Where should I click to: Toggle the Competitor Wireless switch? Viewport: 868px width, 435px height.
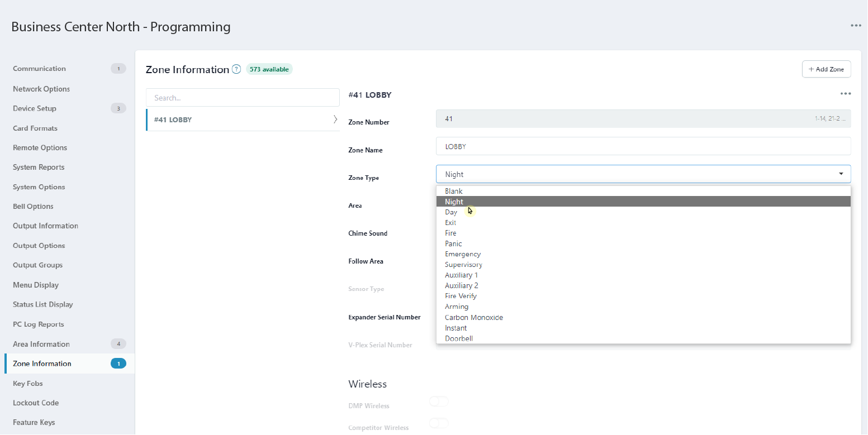tap(439, 423)
